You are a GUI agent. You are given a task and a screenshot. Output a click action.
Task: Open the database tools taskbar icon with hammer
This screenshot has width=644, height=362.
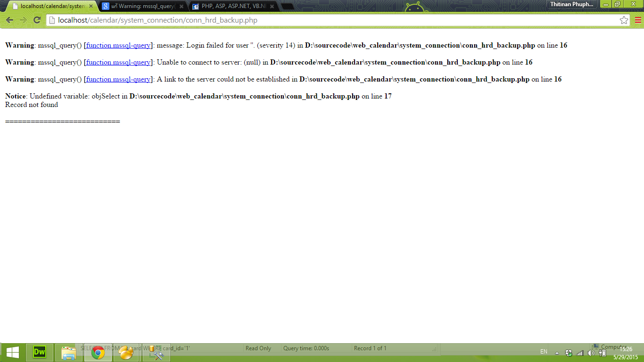pyautogui.click(x=156, y=353)
